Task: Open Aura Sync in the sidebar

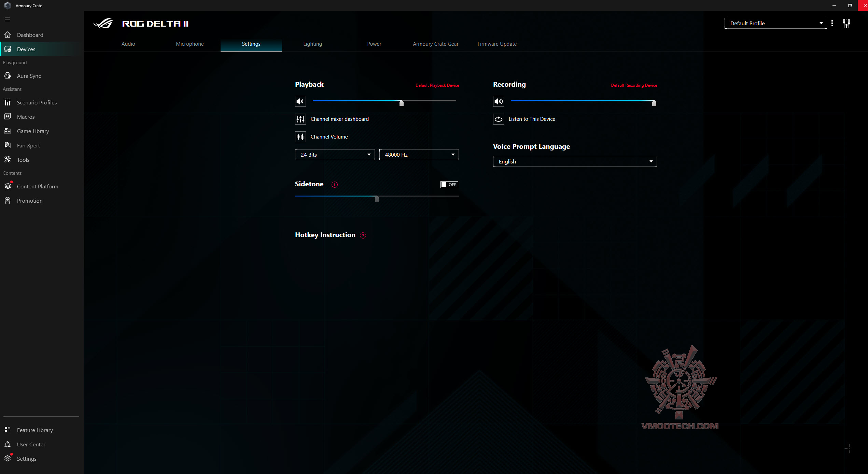Action: (x=29, y=76)
